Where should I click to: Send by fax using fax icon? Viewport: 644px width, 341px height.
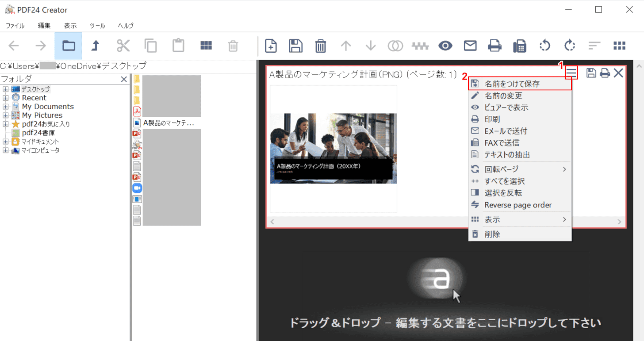click(520, 46)
